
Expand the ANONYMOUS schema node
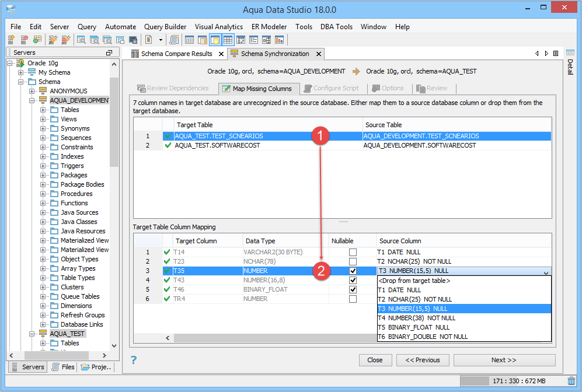coord(32,91)
